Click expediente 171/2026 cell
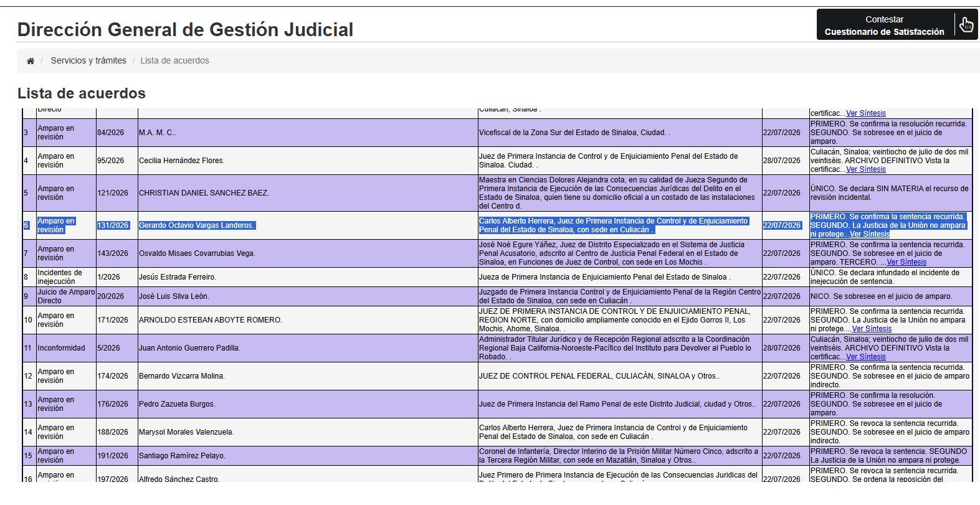Image resolution: width=980 pixels, height=505 pixels. [117, 320]
